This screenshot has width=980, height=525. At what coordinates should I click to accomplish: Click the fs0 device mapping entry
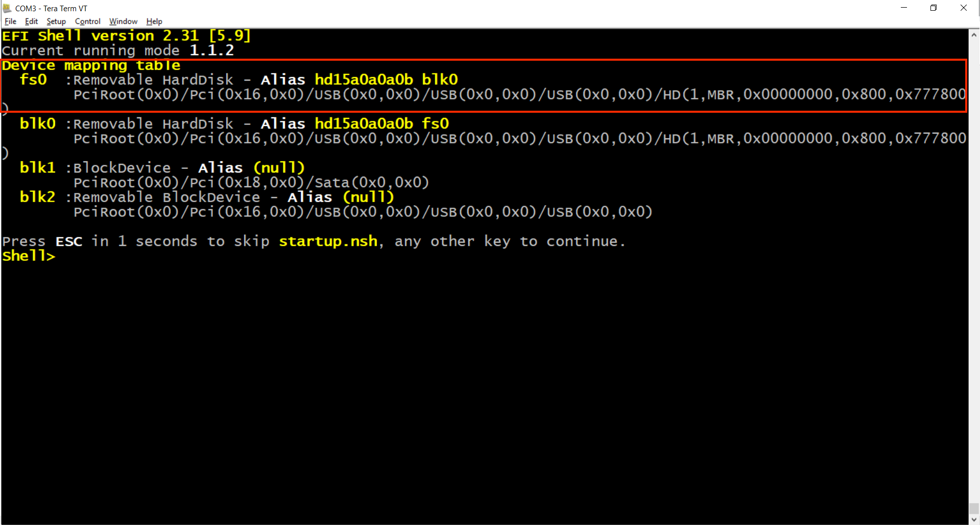pyautogui.click(x=483, y=87)
